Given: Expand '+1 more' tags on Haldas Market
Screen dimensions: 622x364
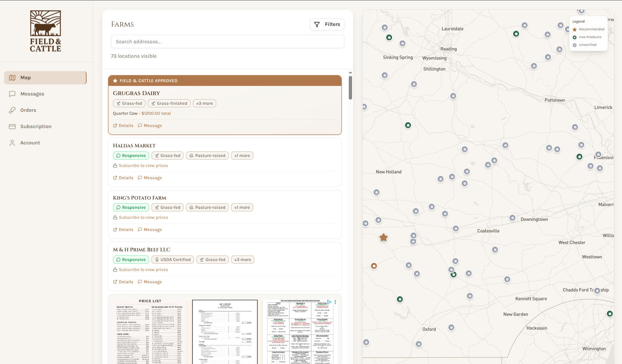Looking at the screenshot, I should coord(242,156).
